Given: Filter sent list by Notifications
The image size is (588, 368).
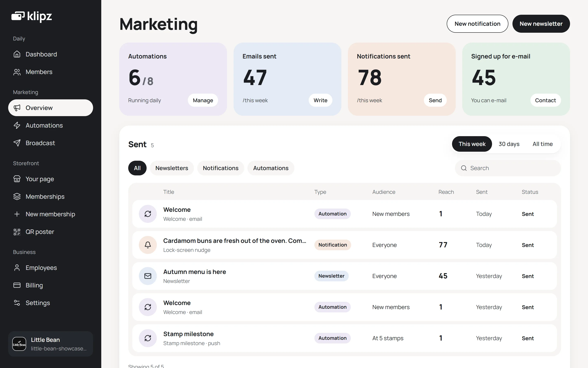Looking at the screenshot, I should 221,168.
